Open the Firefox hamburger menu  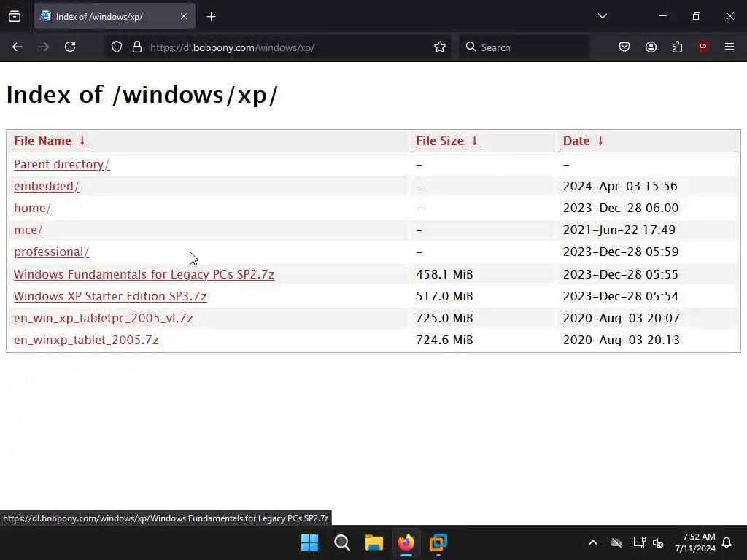point(729,47)
